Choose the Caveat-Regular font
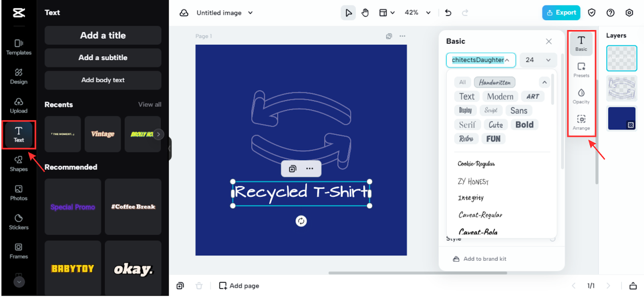The height and width of the screenshot is (299, 644). coord(480,215)
